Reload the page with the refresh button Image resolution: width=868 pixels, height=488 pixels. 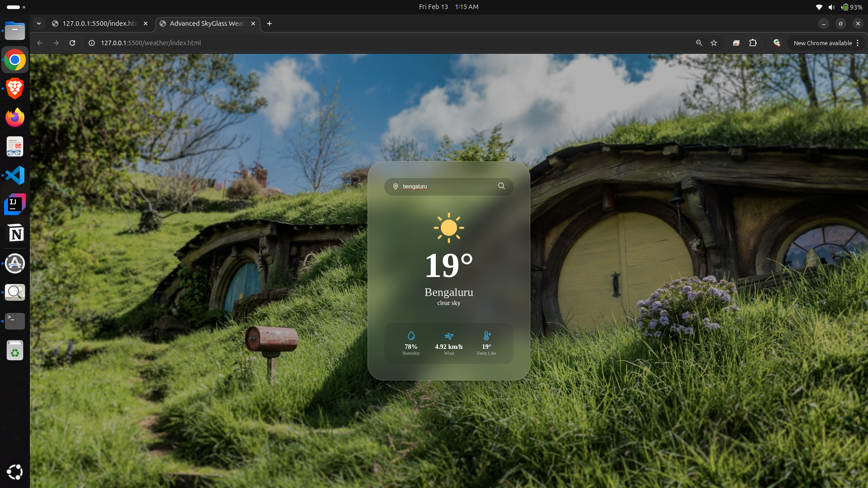tap(72, 43)
